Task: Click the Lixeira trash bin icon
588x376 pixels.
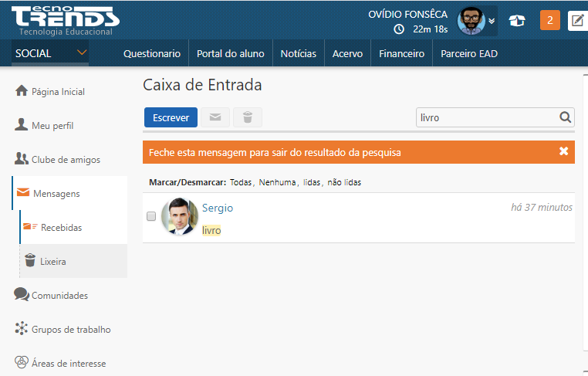Action: coord(30,260)
